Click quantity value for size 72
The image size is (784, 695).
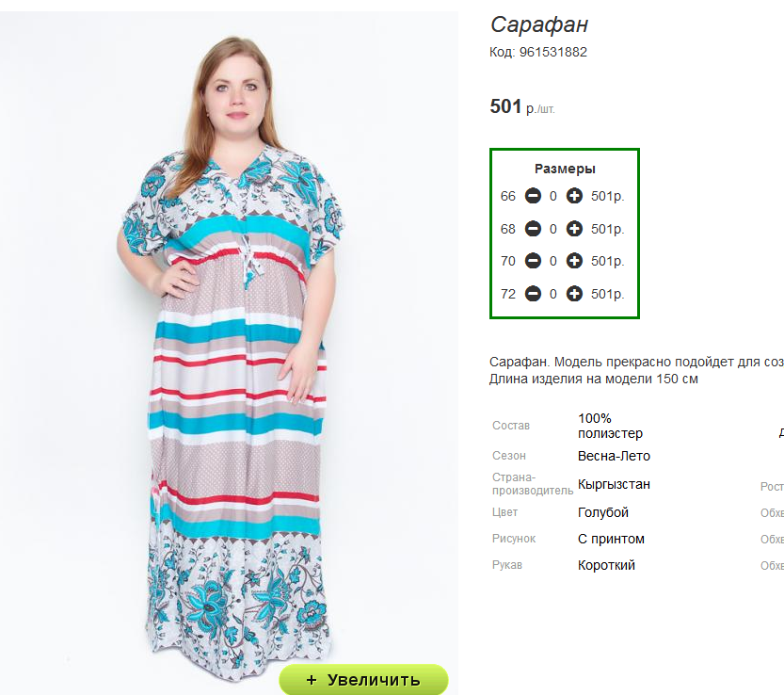[553, 294]
